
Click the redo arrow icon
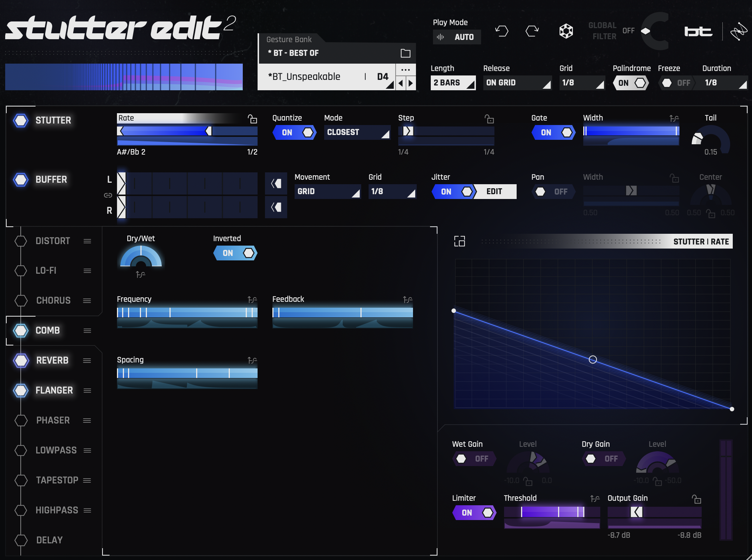click(x=532, y=31)
